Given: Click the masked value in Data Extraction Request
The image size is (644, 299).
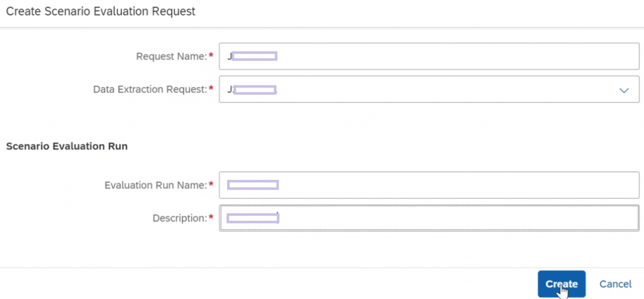Looking at the screenshot, I should 254,89.
